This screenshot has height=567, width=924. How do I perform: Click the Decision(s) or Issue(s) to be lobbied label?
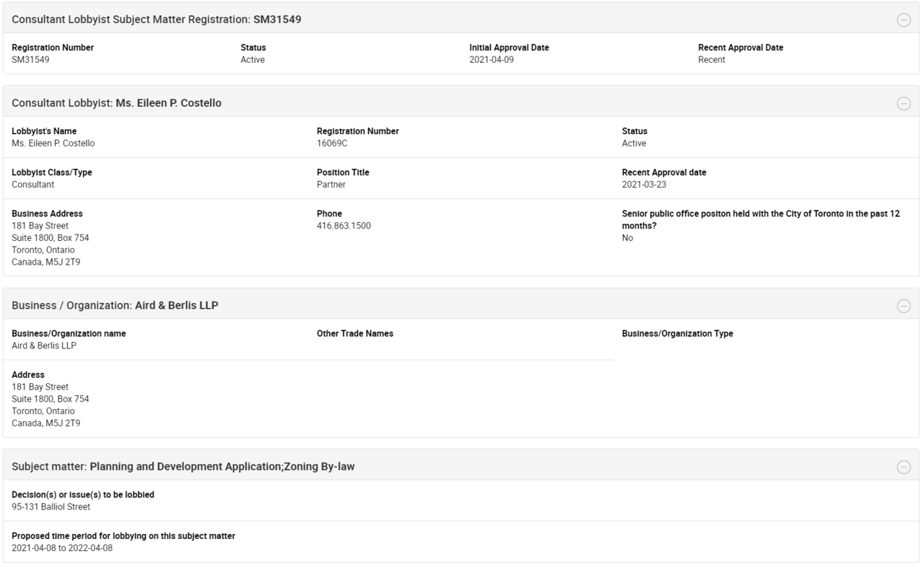click(83, 495)
